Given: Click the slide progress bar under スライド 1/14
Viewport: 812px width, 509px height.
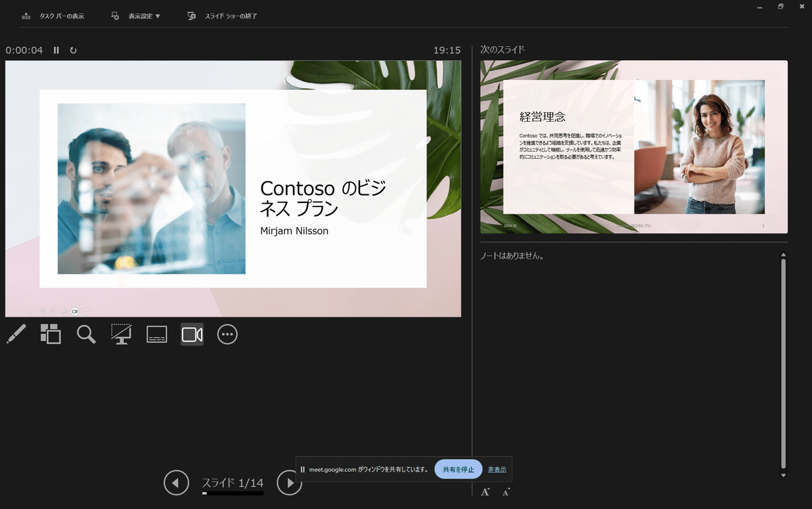Looking at the screenshot, I should pyautogui.click(x=233, y=493).
